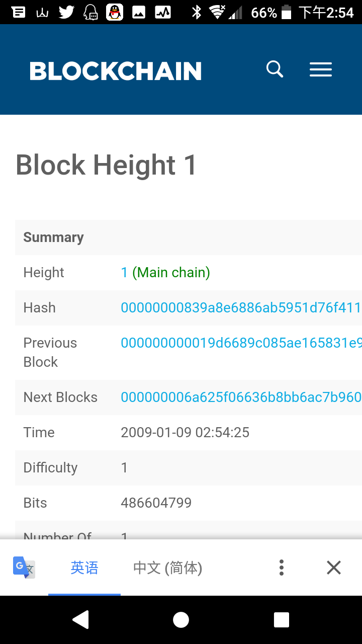The image size is (362, 644).
Task: Tap the BLOCKCHAIN logo
Action: pos(116,71)
